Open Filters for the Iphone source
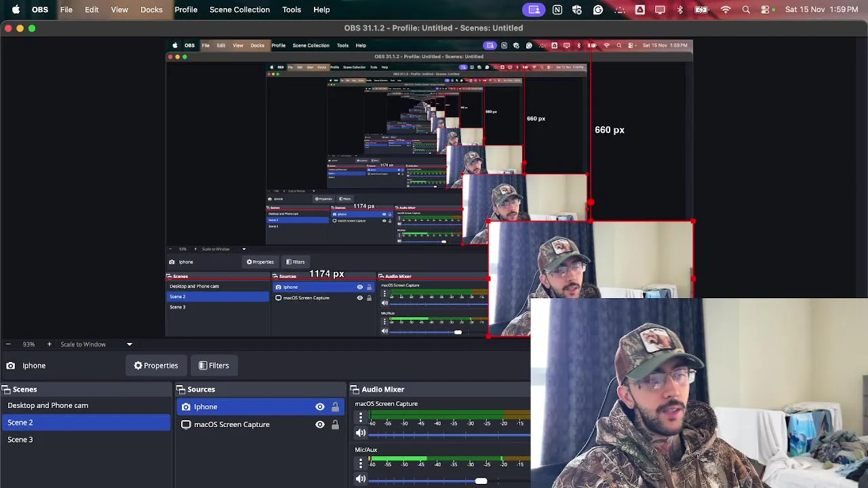The width and height of the screenshot is (868, 488). (x=214, y=365)
